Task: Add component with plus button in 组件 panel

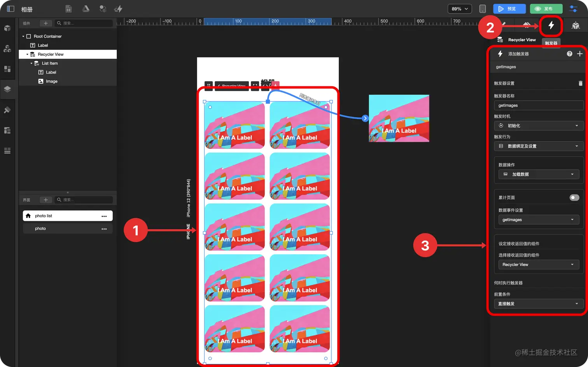Action: [x=45, y=23]
